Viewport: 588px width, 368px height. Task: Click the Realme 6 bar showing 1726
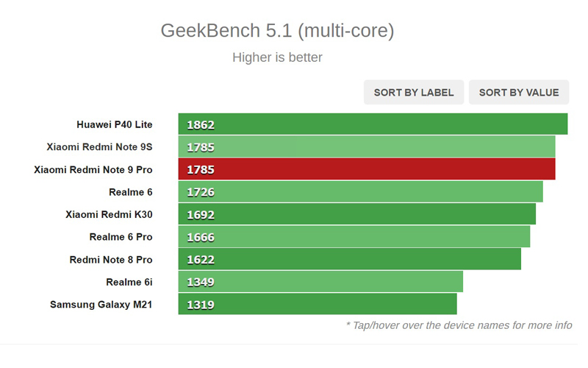pyautogui.click(x=360, y=192)
